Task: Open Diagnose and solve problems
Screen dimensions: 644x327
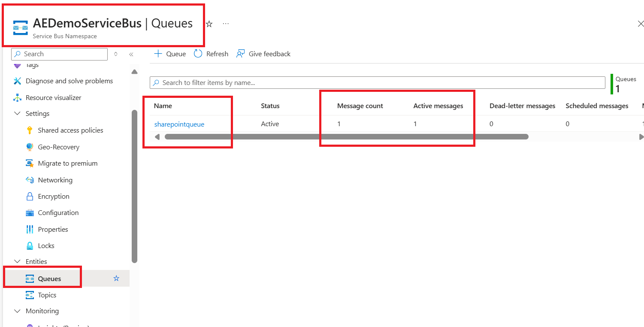Action: tap(69, 81)
